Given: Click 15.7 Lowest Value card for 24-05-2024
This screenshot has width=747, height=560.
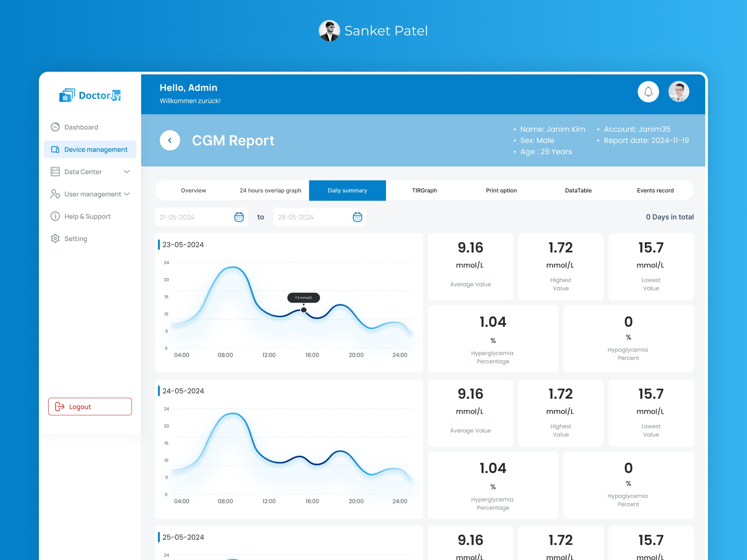Looking at the screenshot, I should click(651, 413).
